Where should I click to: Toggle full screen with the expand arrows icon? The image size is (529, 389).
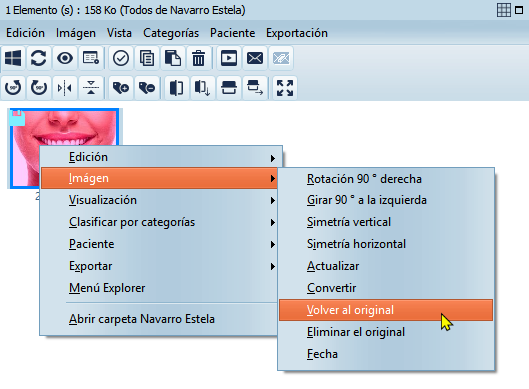click(x=285, y=88)
